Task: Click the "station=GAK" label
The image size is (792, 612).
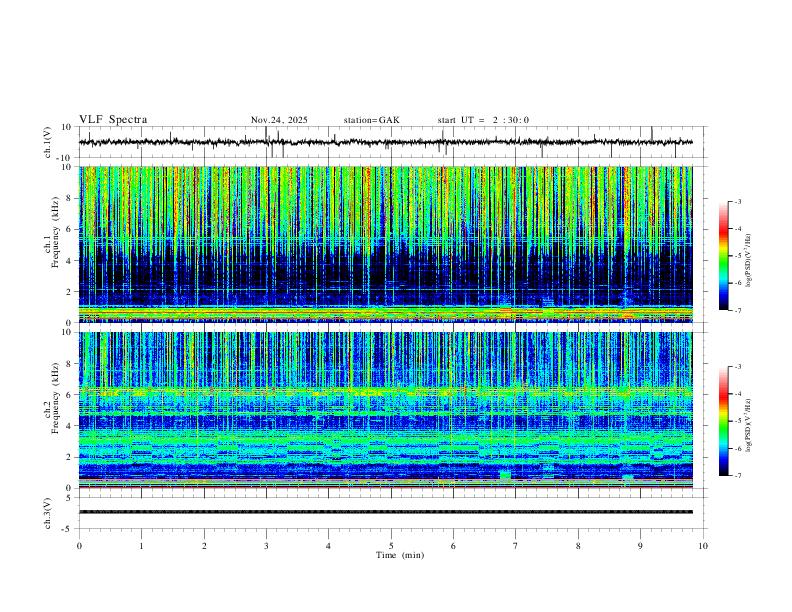Action: (x=372, y=120)
